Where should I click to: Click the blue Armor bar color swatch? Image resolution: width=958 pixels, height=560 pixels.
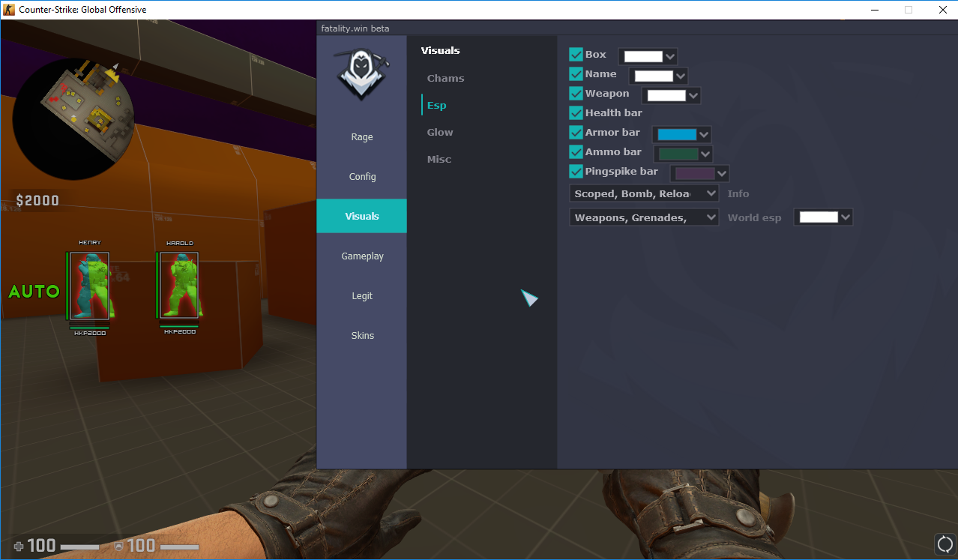pyautogui.click(x=677, y=134)
